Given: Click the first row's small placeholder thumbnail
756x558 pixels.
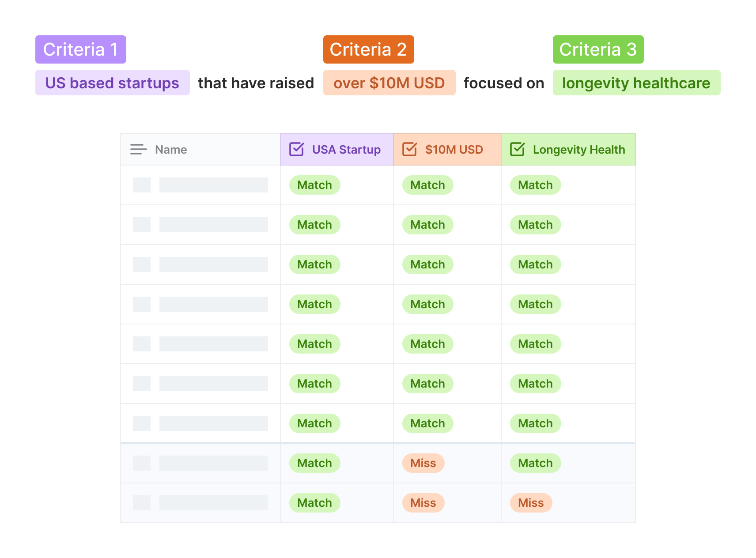Looking at the screenshot, I should (x=142, y=185).
